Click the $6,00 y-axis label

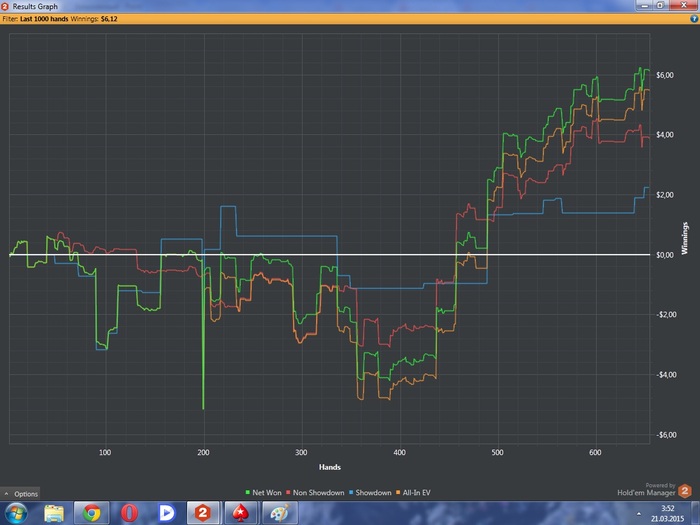click(665, 75)
